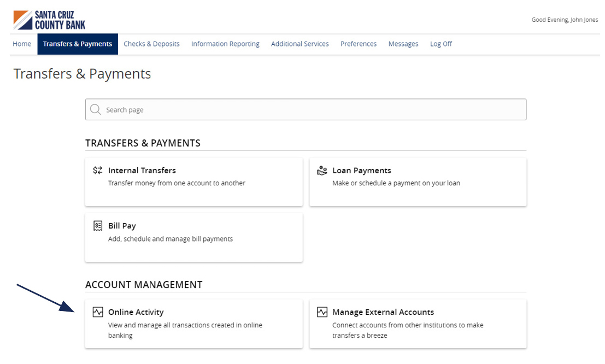Click Log Off to sign out
The width and height of the screenshot is (605, 364).
(440, 44)
